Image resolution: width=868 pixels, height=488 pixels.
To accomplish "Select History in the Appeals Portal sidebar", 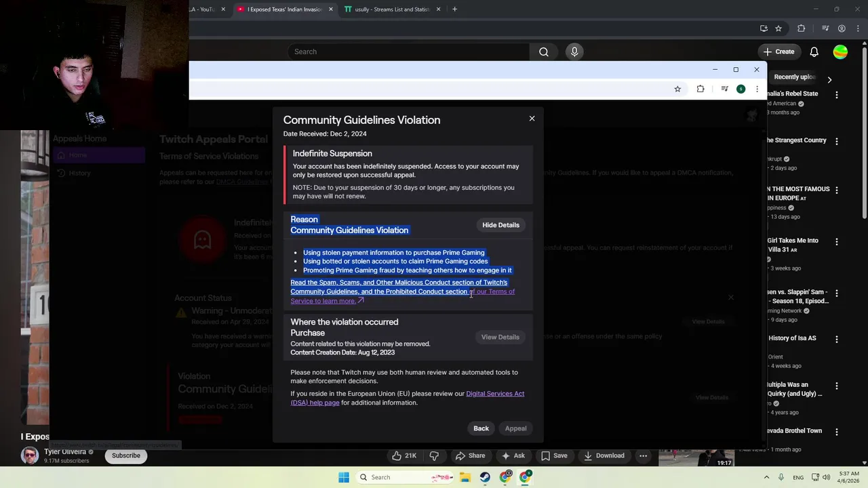I will 98,173.
